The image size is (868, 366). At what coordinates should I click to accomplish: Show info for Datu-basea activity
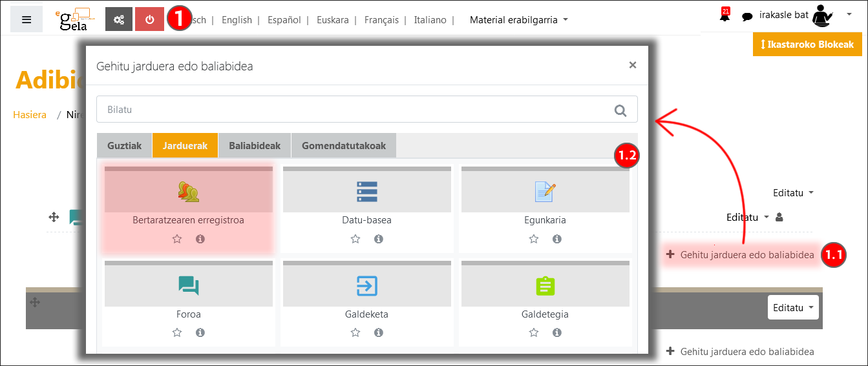point(379,239)
